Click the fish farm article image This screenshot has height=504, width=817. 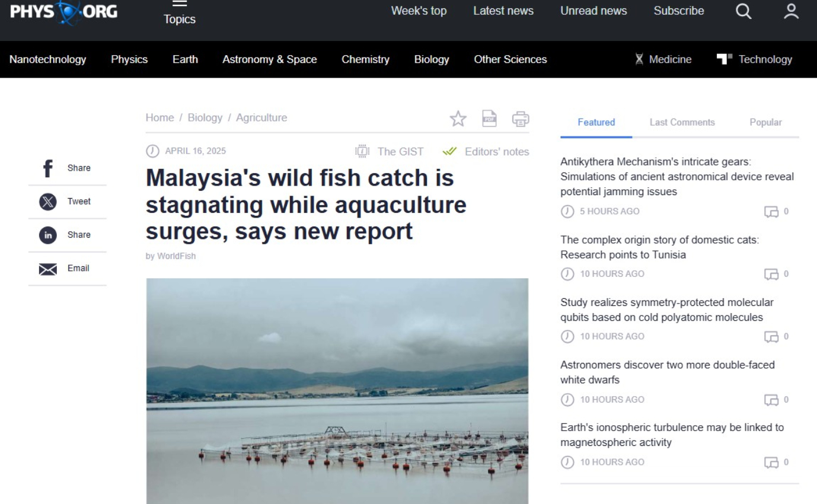click(337, 391)
